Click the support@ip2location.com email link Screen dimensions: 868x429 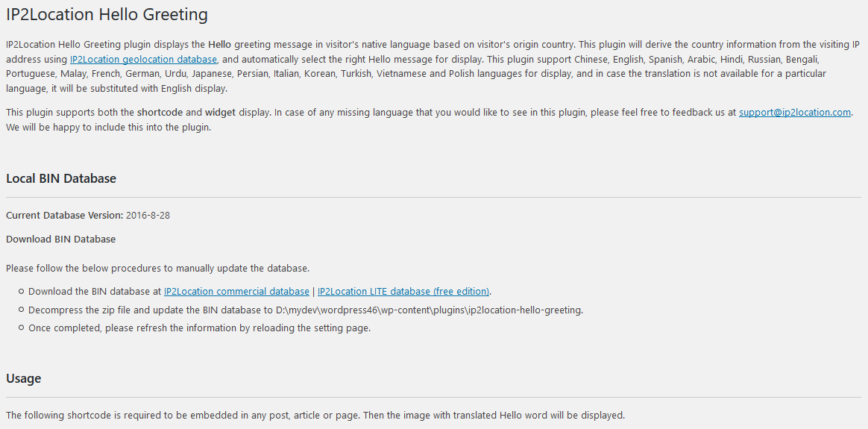pos(794,113)
